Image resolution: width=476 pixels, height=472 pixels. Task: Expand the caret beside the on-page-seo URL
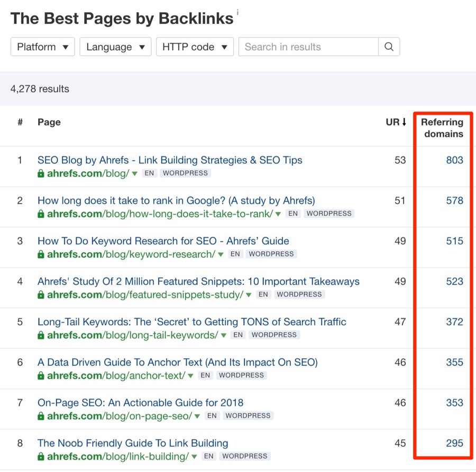pyautogui.click(x=197, y=416)
